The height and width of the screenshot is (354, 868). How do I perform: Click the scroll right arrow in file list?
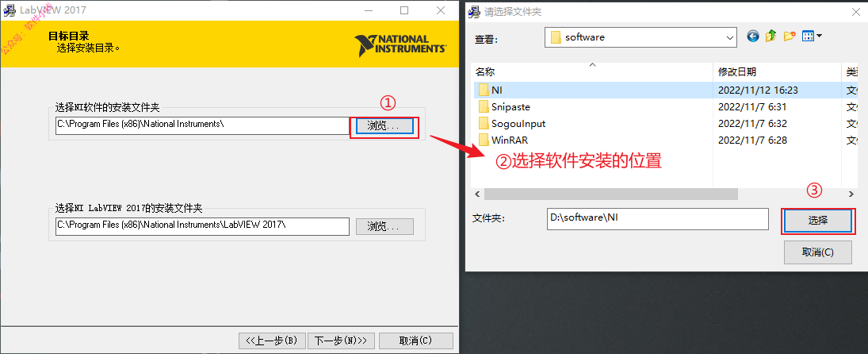click(x=851, y=194)
